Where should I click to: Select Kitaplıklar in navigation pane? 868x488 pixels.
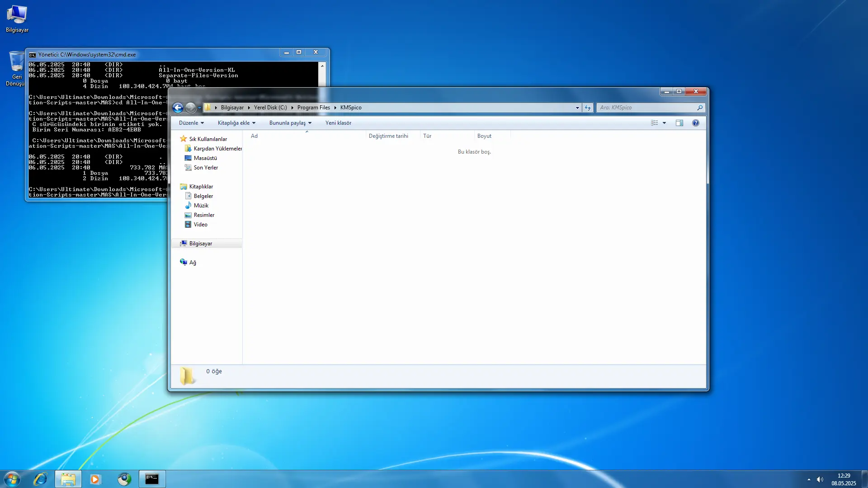coord(201,187)
